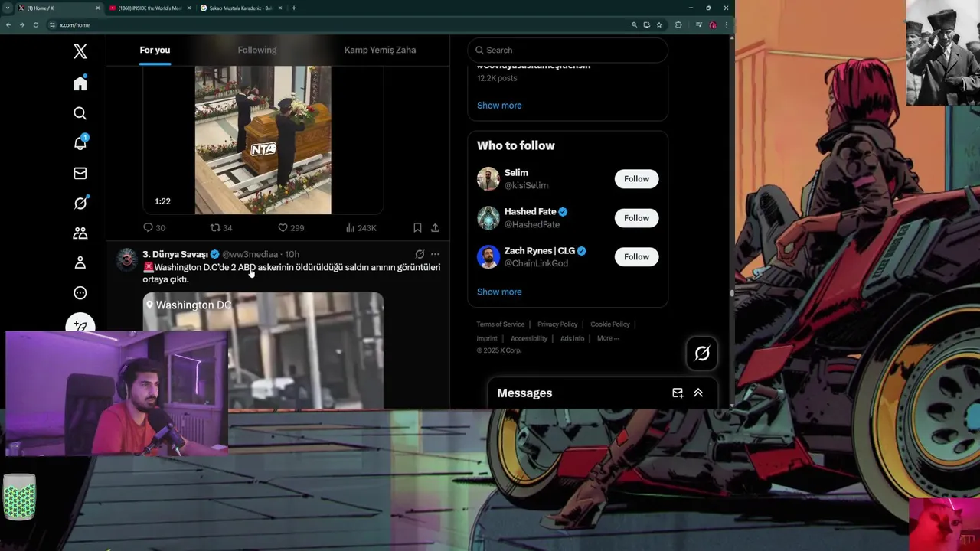Image resolution: width=980 pixels, height=551 pixels.
Task: Follow Selim
Action: point(636,179)
